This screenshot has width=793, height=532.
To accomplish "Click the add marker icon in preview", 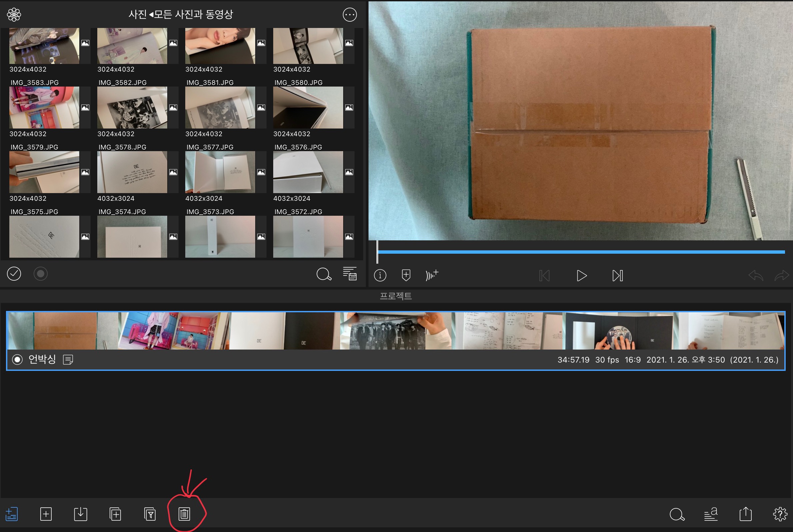I will (x=406, y=275).
